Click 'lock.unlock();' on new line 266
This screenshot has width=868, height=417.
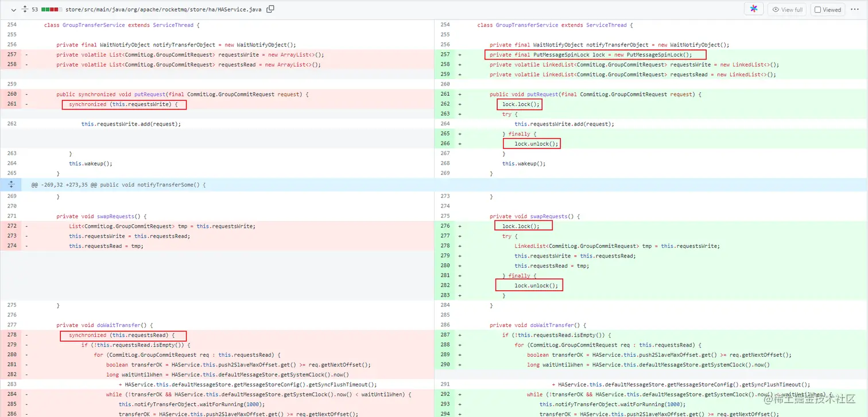[x=536, y=143]
